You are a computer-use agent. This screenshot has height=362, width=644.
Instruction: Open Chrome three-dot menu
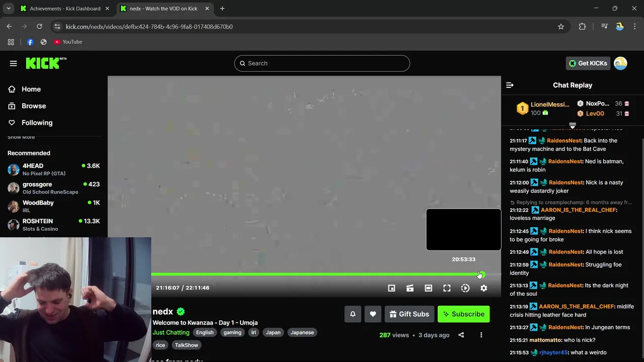[635, 27]
